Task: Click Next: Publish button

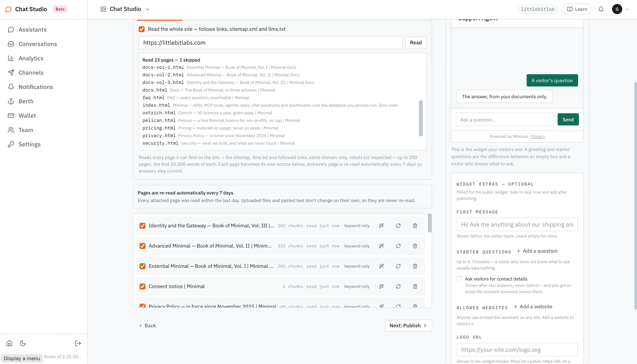Action: (x=408, y=325)
